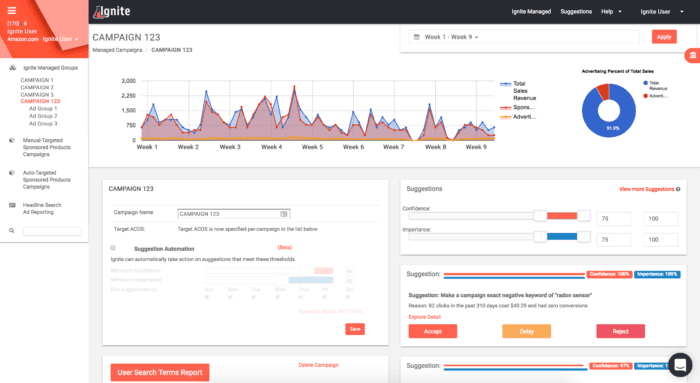
Task: Toggle the Thur run-day checkbox
Action: (301, 297)
